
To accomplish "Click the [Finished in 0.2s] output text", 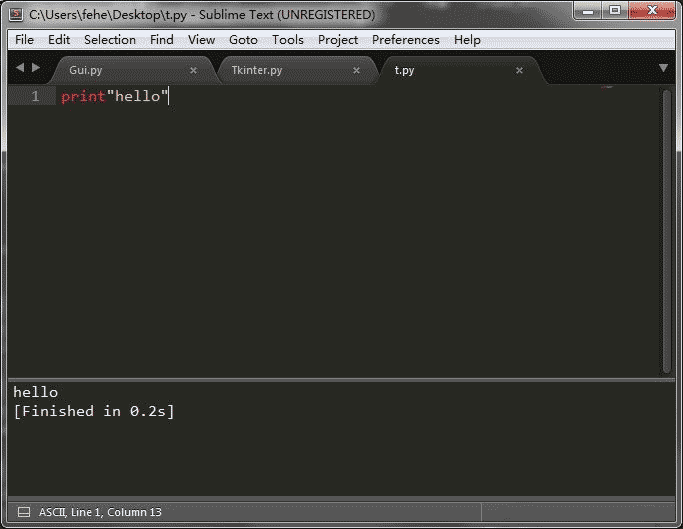I will (x=94, y=411).
